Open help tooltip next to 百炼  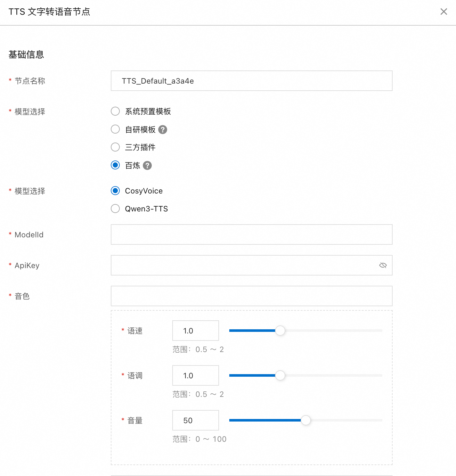(147, 166)
